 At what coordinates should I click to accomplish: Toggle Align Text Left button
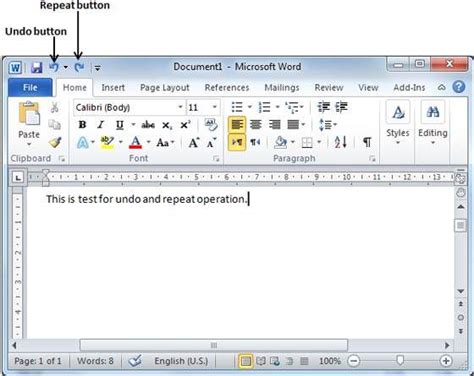coord(237,125)
